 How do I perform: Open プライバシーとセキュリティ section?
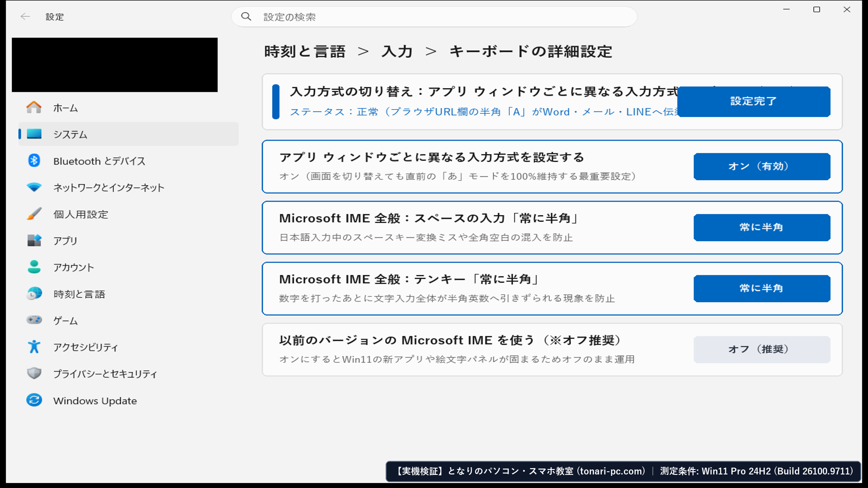click(128, 374)
